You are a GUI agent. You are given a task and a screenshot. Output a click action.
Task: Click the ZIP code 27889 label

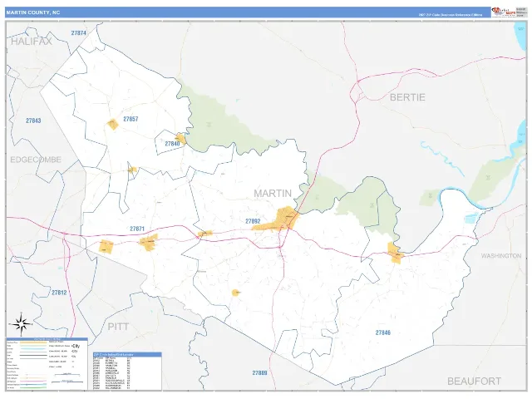pyautogui.click(x=259, y=373)
